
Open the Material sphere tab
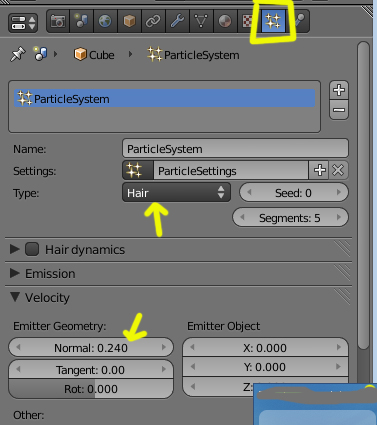click(225, 22)
